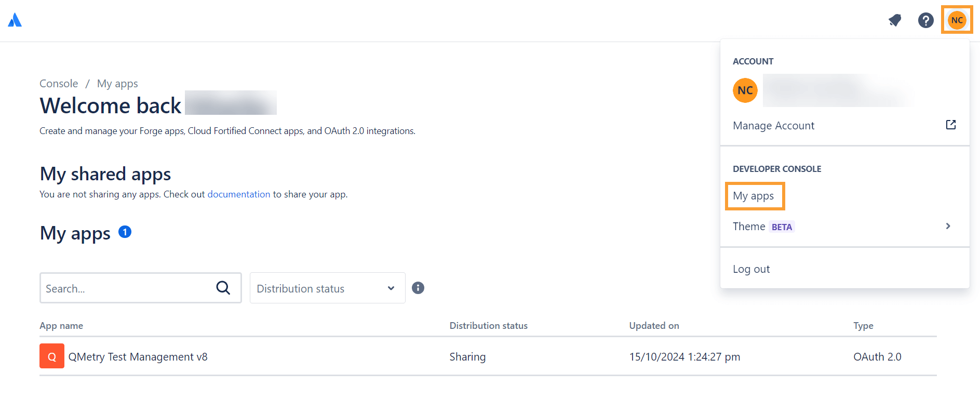Click the Atlassian logo in the navigation bar
The image size is (980, 412).
15,20
